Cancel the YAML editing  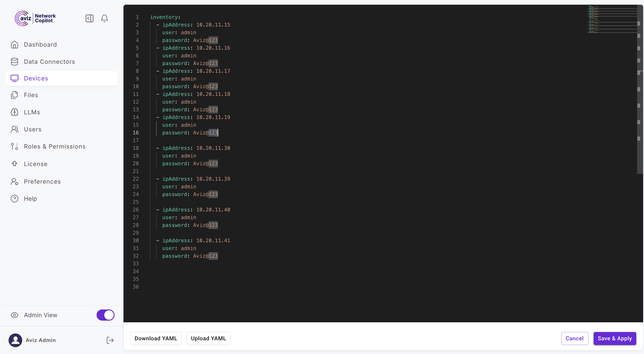click(x=574, y=338)
